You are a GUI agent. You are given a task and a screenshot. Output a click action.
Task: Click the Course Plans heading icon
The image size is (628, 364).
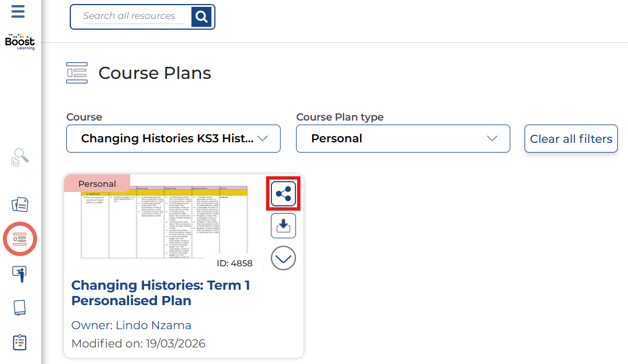(x=77, y=73)
